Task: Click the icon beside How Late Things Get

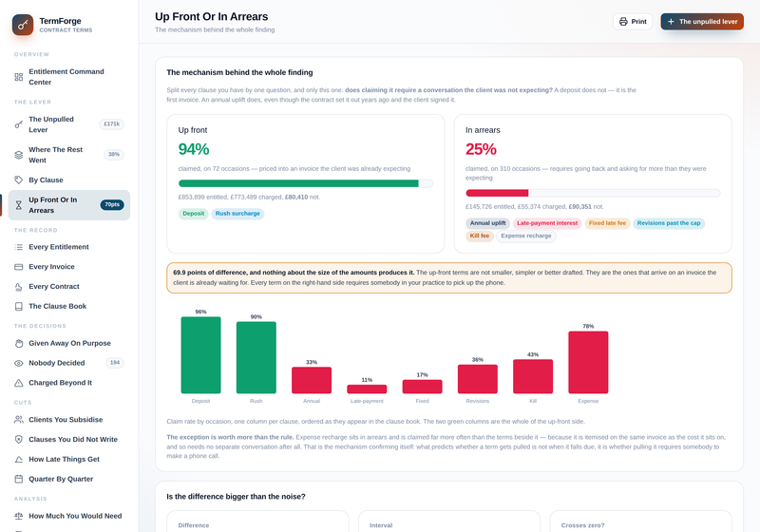Action: tap(18, 460)
